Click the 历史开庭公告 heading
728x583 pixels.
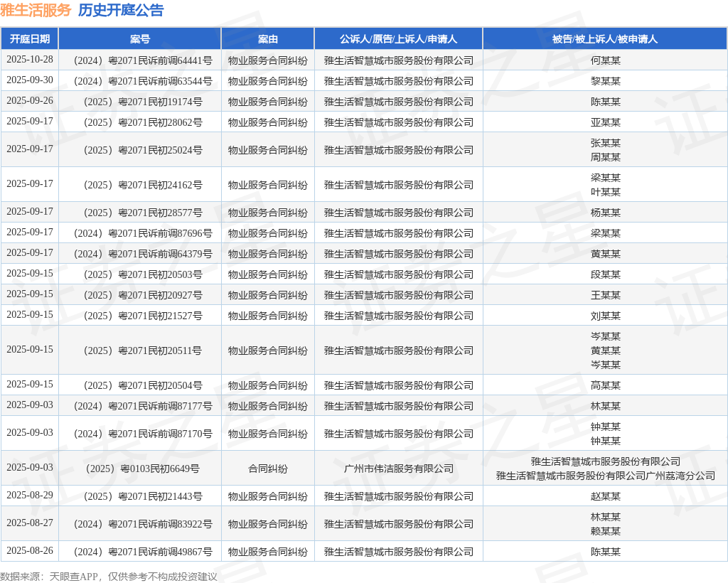[x=120, y=10]
